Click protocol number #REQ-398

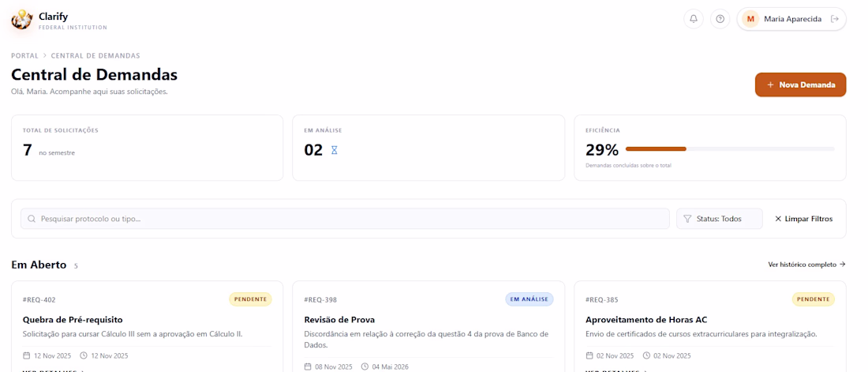(x=320, y=300)
